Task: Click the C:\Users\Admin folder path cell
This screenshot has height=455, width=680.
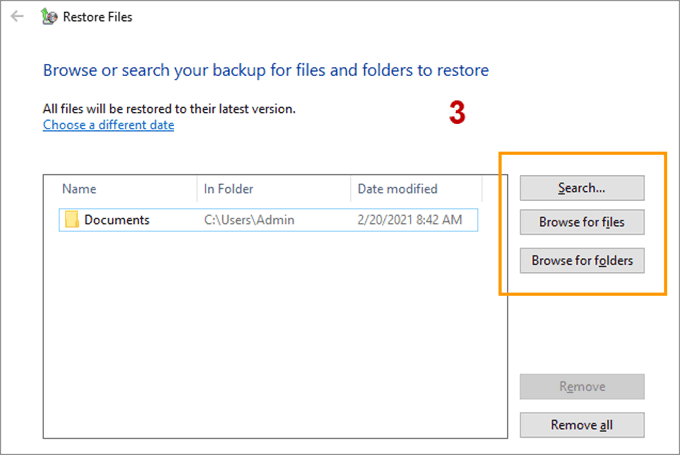Action: pos(249,220)
